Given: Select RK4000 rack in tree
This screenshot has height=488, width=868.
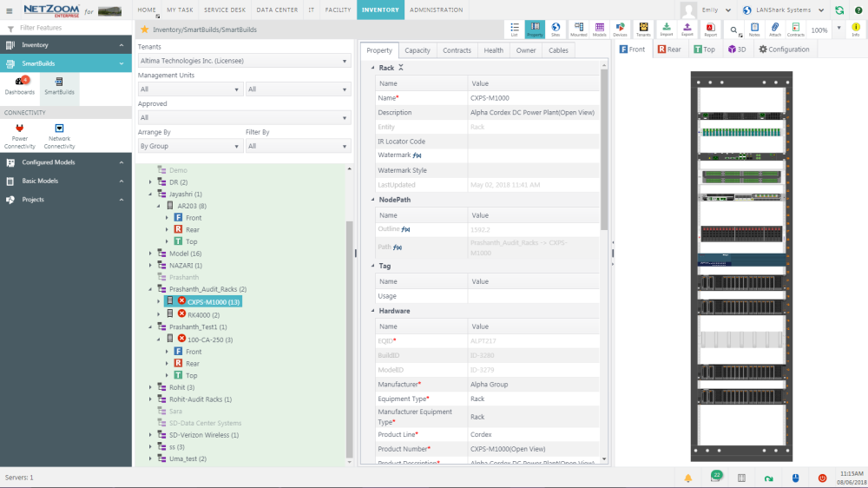Looking at the screenshot, I should (x=203, y=313).
